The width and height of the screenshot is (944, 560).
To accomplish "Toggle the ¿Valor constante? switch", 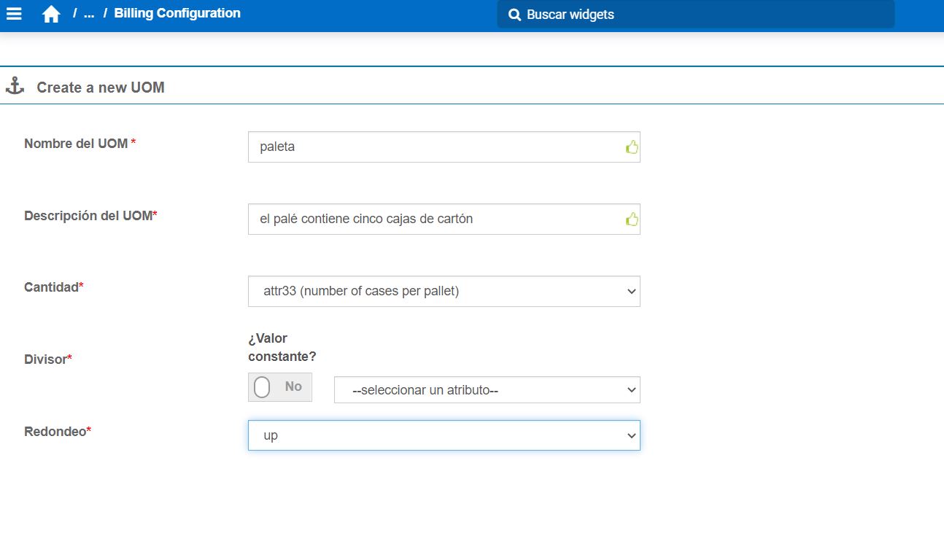I will 279,387.
